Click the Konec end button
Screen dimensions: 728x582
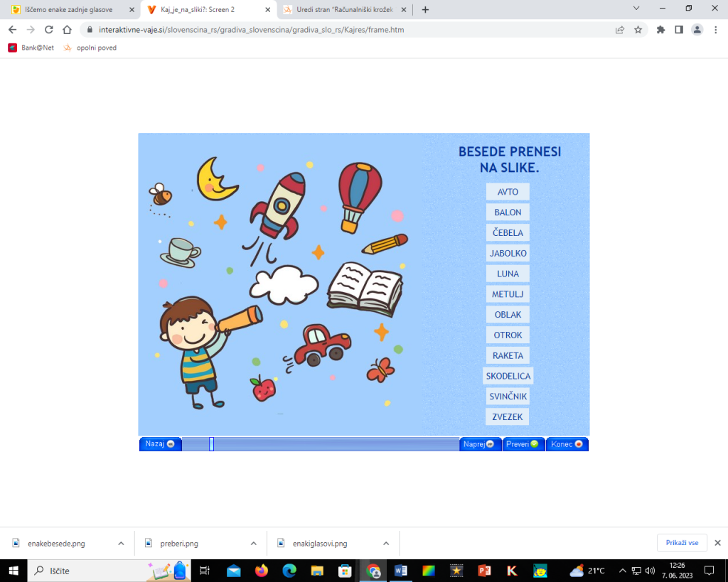[567, 444]
